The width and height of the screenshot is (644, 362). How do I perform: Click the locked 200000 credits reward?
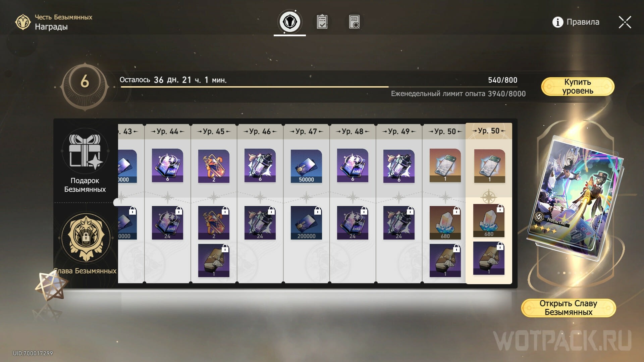pyautogui.click(x=306, y=223)
